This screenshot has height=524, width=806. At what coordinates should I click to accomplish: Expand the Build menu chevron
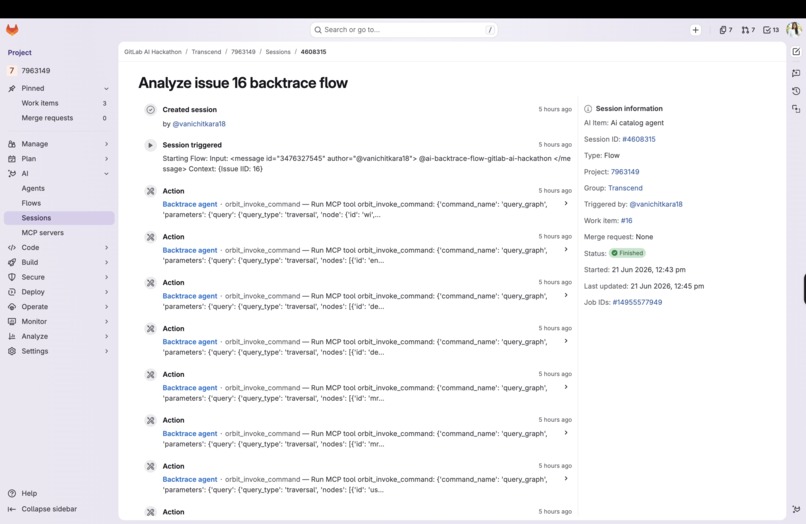click(106, 262)
